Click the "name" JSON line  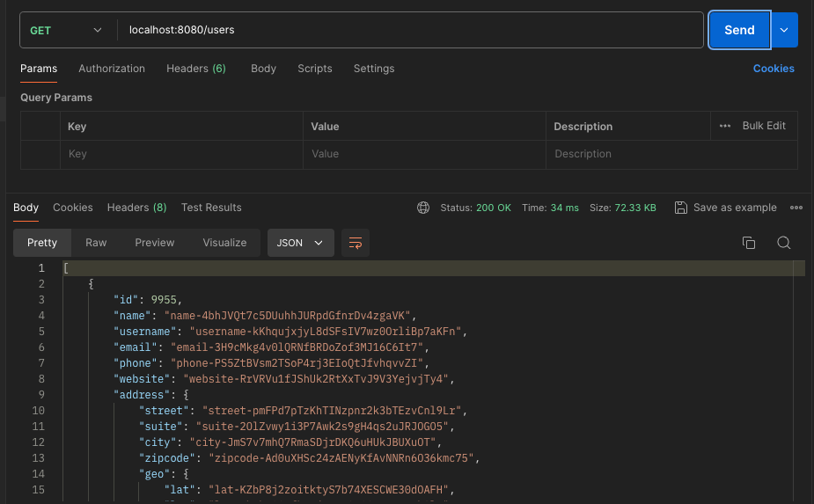pyautogui.click(x=265, y=316)
